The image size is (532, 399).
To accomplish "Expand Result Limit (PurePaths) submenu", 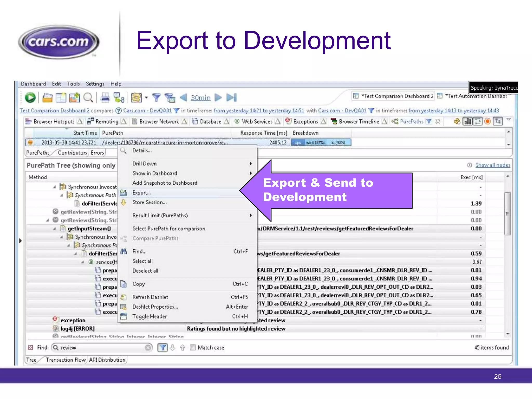I will tap(187, 215).
